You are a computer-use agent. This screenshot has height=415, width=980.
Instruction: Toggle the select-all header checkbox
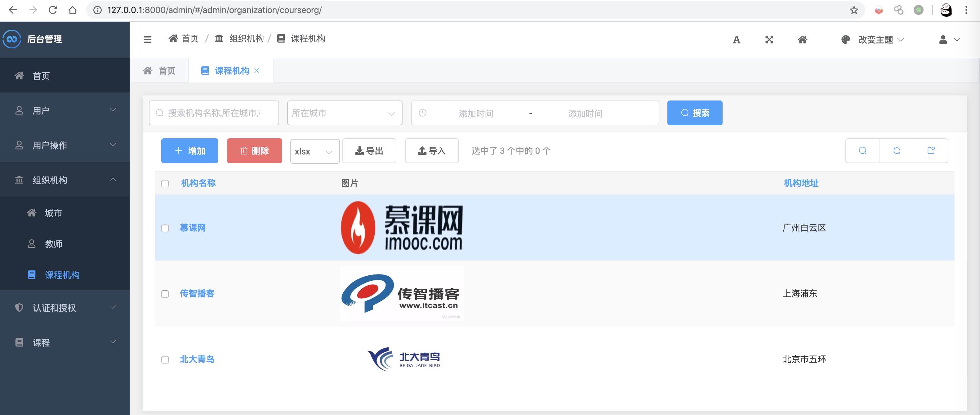tap(165, 183)
